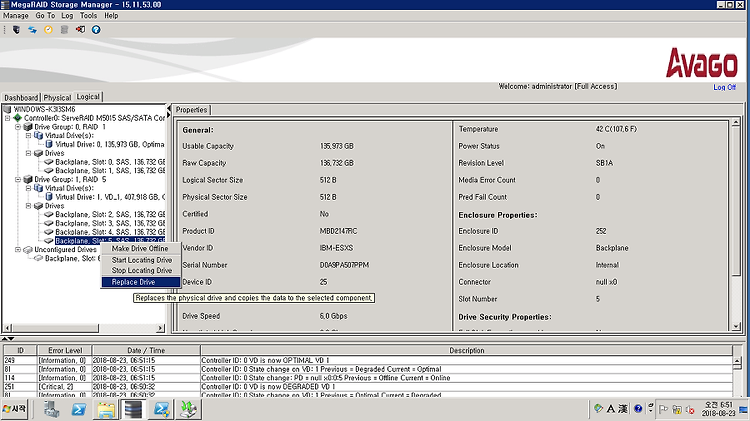The width and height of the screenshot is (750, 421).
Task: Sort the log by Date / Time header
Action: (x=146, y=350)
